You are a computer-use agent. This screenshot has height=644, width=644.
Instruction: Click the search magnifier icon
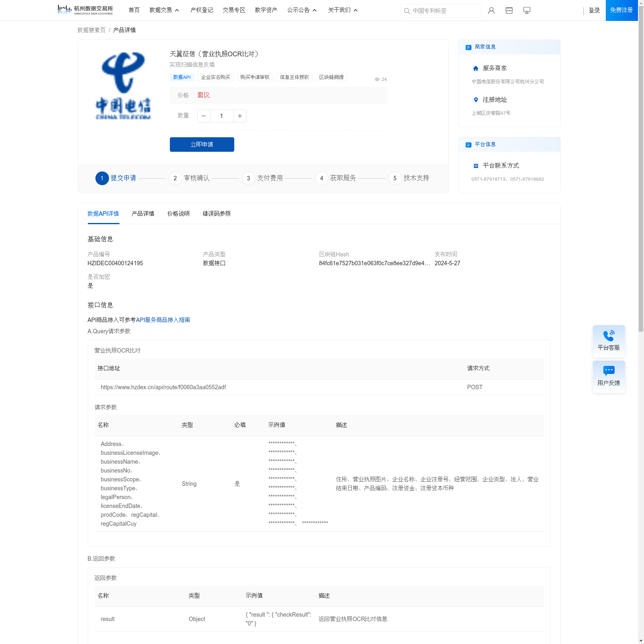tap(407, 11)
